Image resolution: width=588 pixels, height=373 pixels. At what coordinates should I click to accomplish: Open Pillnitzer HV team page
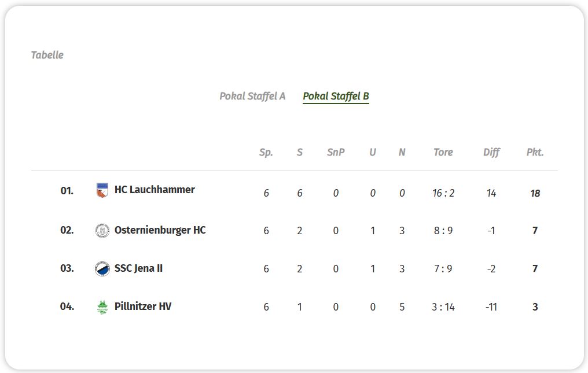click(143, 306)
